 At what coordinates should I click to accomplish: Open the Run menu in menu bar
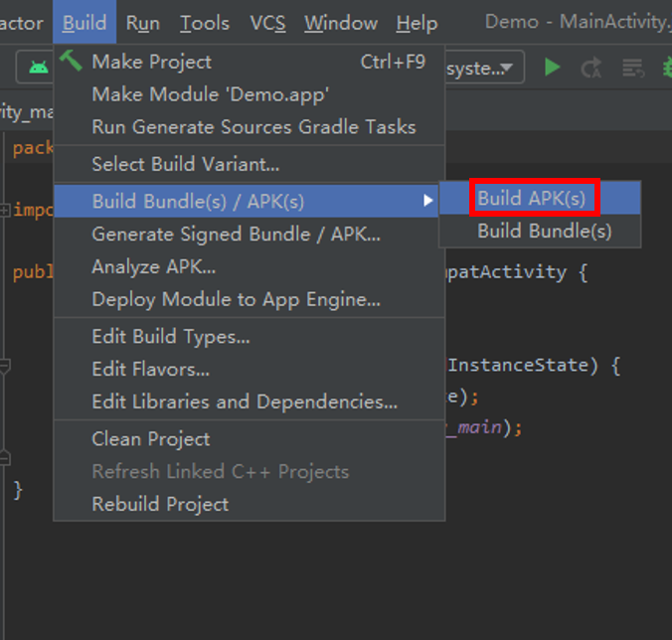click(143, 22)
